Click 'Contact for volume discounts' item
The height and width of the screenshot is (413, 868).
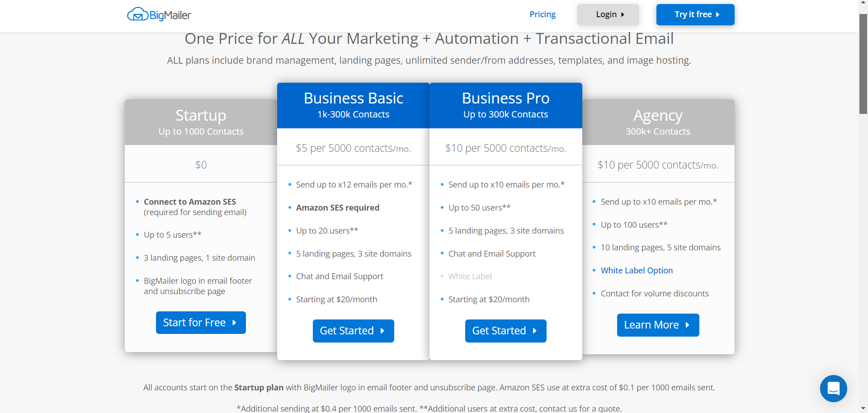tap(655, 293)
